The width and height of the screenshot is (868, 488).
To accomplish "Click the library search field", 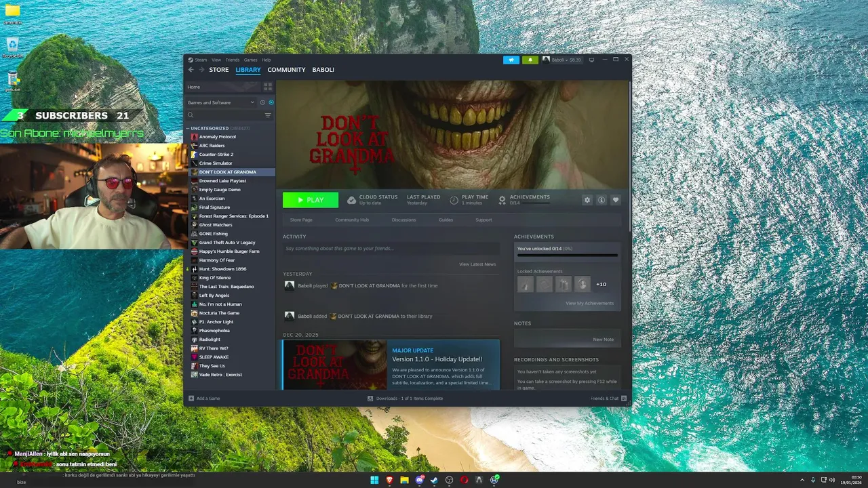I will click(228, 115).
